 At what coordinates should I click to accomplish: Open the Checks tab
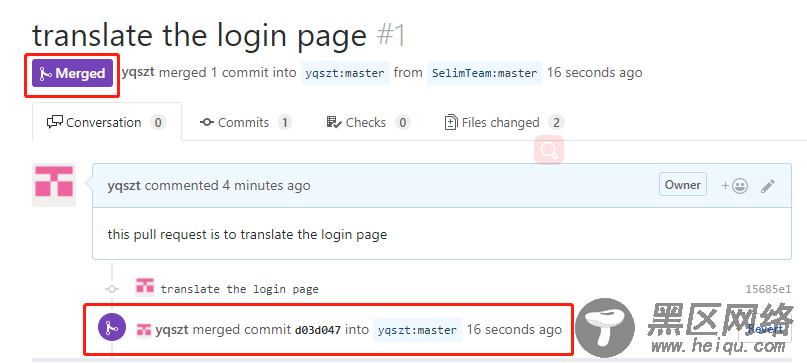[369, 123]
